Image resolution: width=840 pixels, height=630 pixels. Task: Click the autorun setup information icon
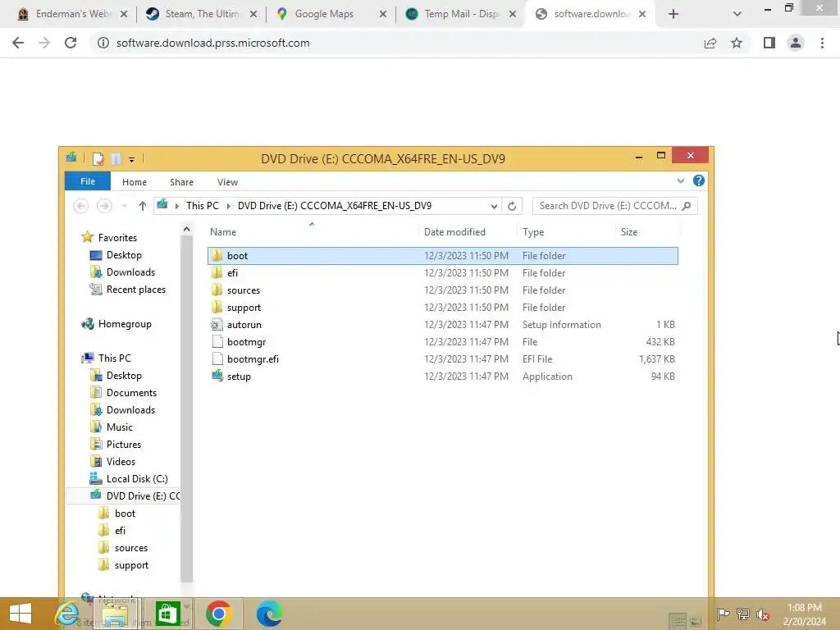coord(217,325)
